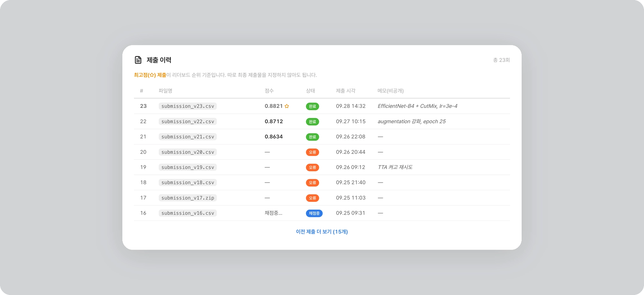The image size is (644, 295).
Task: Click the green 완료 badge for submission_v23
Action: click(312, 106)
